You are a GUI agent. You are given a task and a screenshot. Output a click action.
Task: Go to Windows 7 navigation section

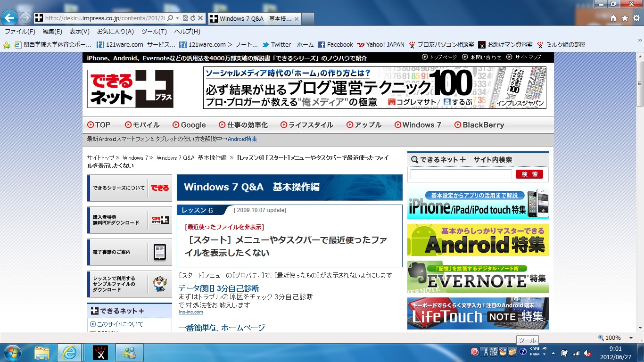tap(418, 125)
